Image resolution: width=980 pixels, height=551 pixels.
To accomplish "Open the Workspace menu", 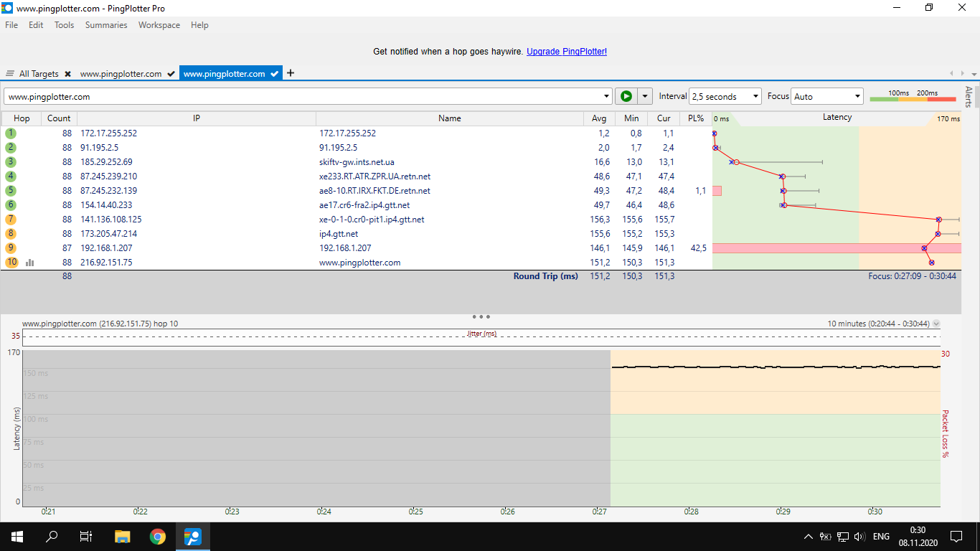I will tap(159, 25).
